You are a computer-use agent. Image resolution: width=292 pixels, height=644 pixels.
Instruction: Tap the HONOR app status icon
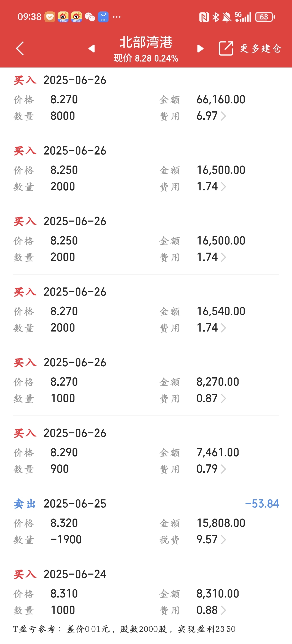pyautogui.click(x=103, y=17)
